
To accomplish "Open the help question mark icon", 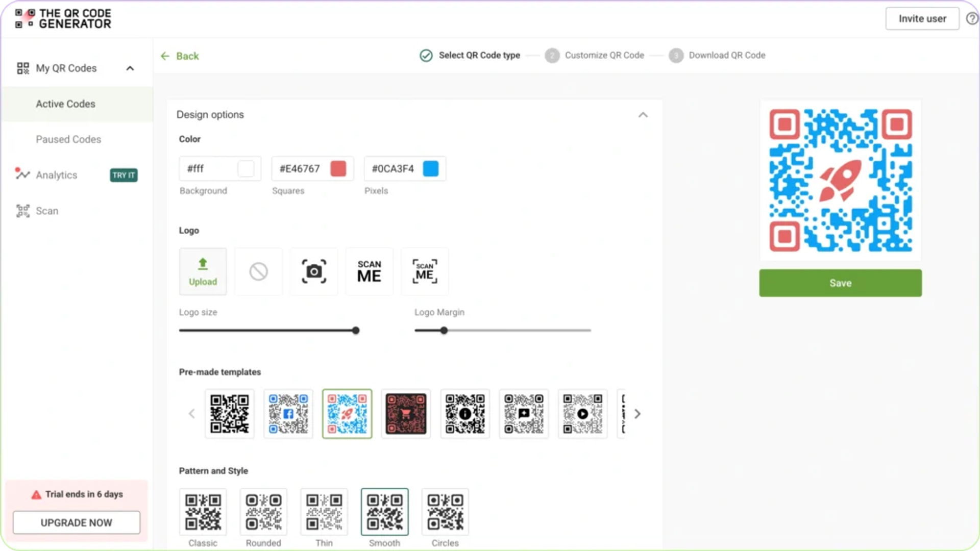I will pos(972,18).
